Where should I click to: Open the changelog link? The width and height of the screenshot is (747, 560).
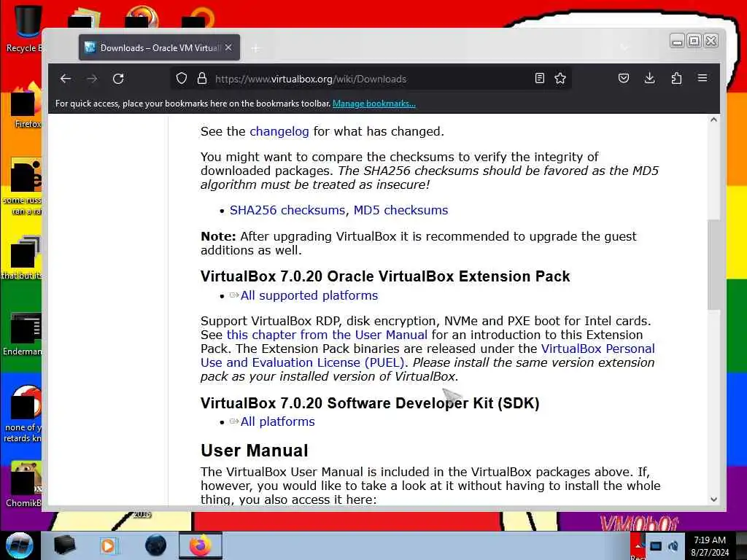(x=279, y=131)
